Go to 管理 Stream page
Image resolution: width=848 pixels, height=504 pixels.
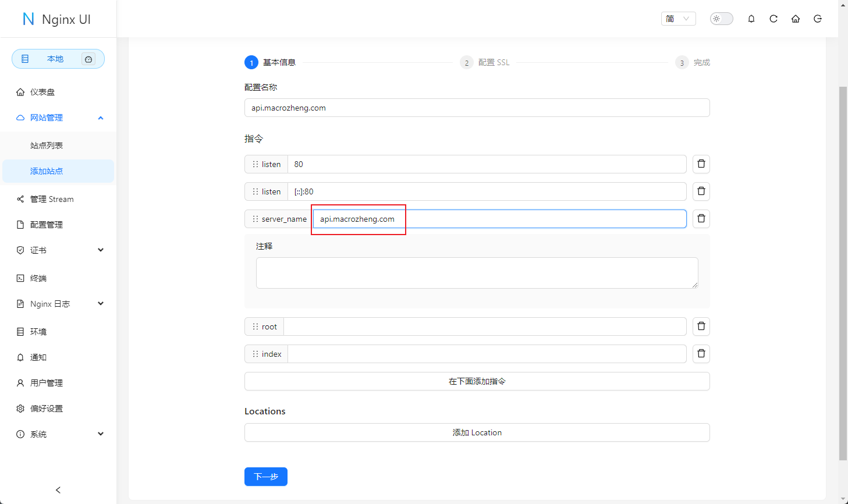[52, 199]
